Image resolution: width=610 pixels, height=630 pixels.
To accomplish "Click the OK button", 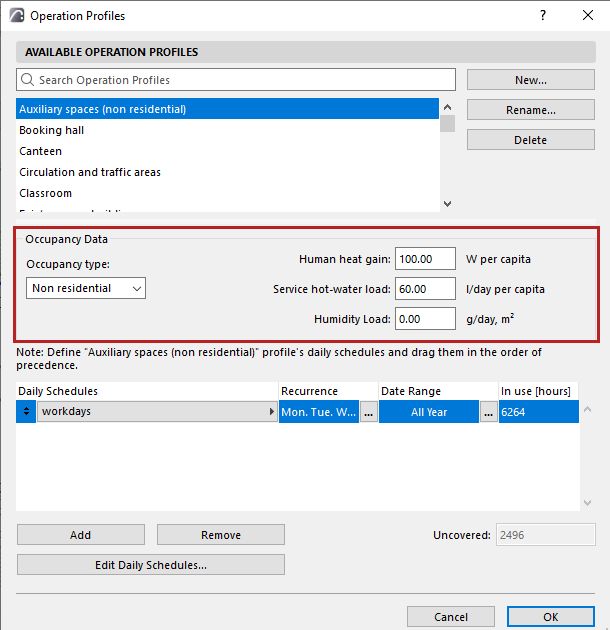I will 551,617.
